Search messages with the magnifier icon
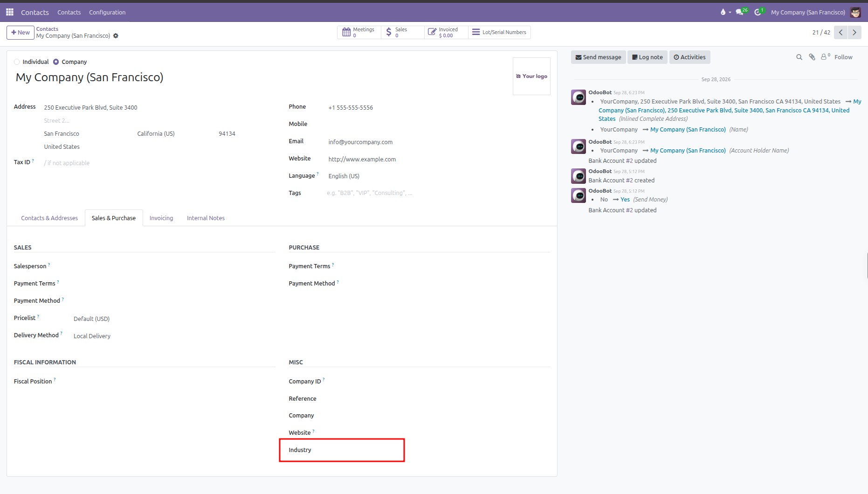Screen dimensions: 868x494 [x=799, y=57]
